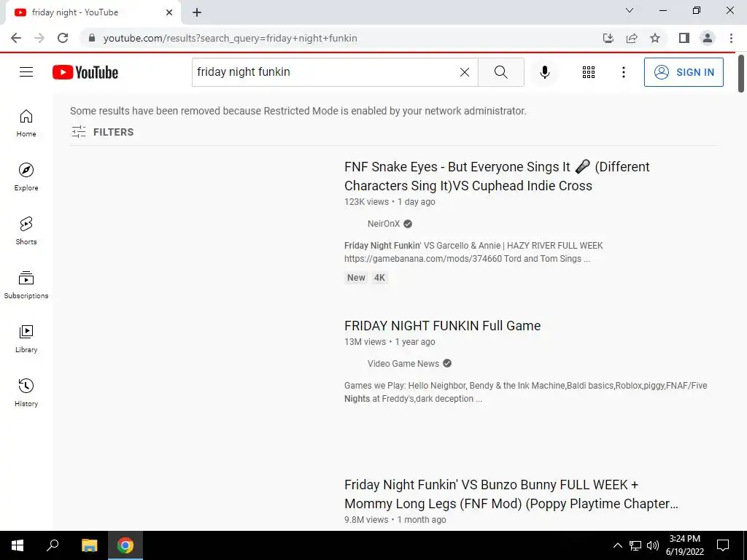
Task: Open the YouTube apps grid
Action: (589, 72)
